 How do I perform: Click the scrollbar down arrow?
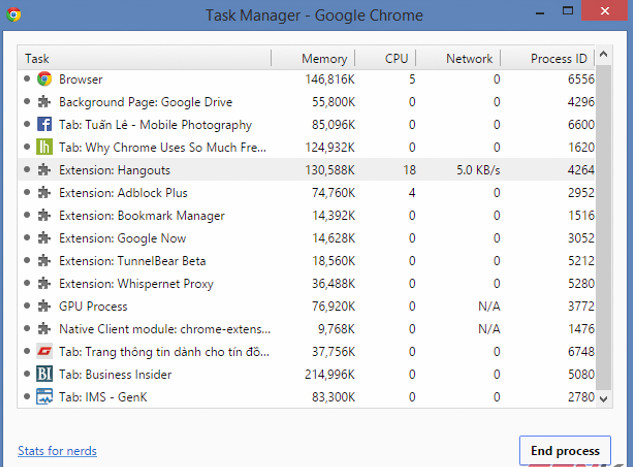[x=604, y=399]
